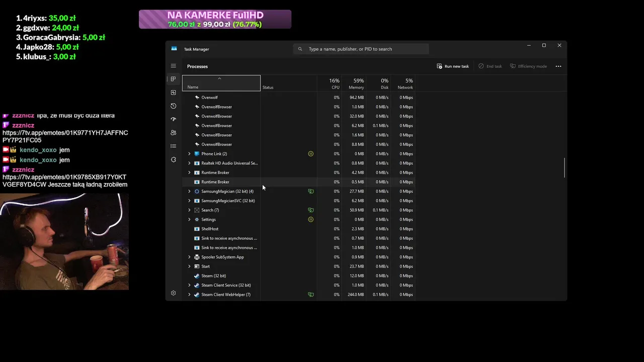This screenshot has width=644, height=362.
Task: Click the streamer webcam thumbnail
Action: coord(64,241)
